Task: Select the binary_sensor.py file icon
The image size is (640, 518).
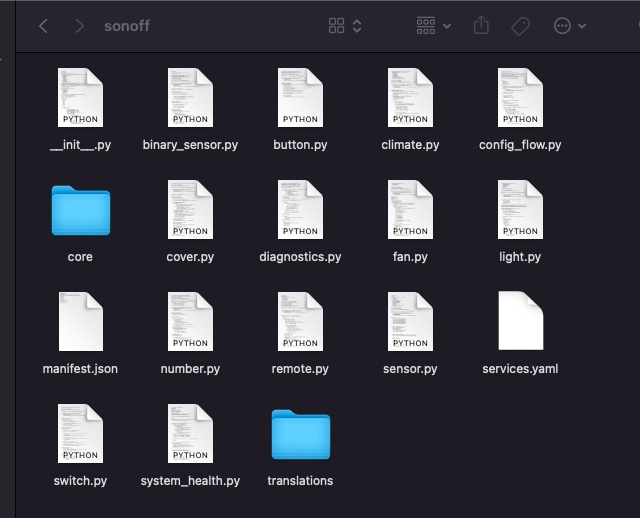Action: [190, 98]
